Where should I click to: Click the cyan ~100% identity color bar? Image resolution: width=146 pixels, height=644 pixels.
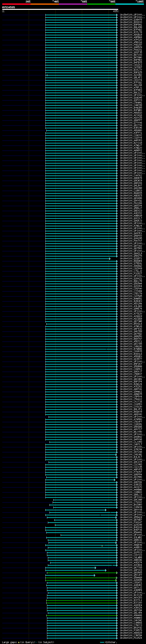pyautogui.click(x=130, y=4)
